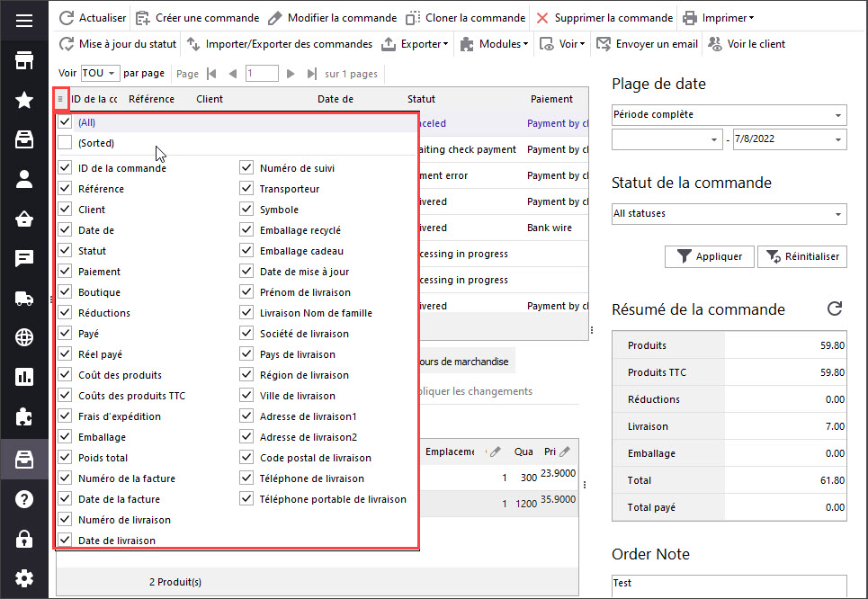Click the vertical dots beside the products grid
Viewport: 868px width, 599px height.
(x=585, y=485)
